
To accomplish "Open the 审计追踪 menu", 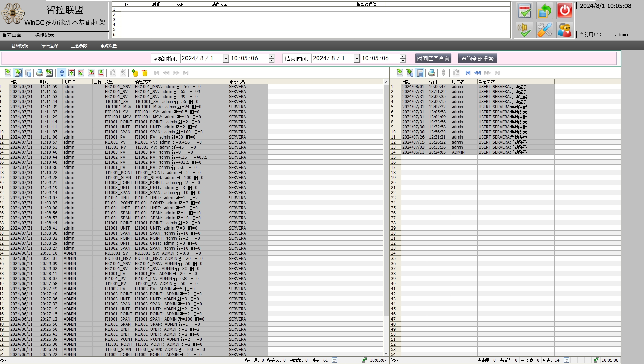I will (49, 46).
